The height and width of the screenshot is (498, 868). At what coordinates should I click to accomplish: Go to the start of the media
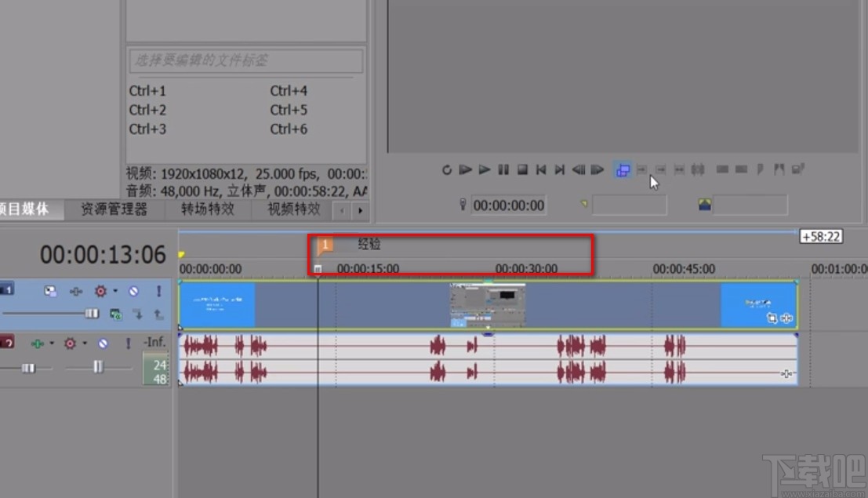click(x=541, y=169)
